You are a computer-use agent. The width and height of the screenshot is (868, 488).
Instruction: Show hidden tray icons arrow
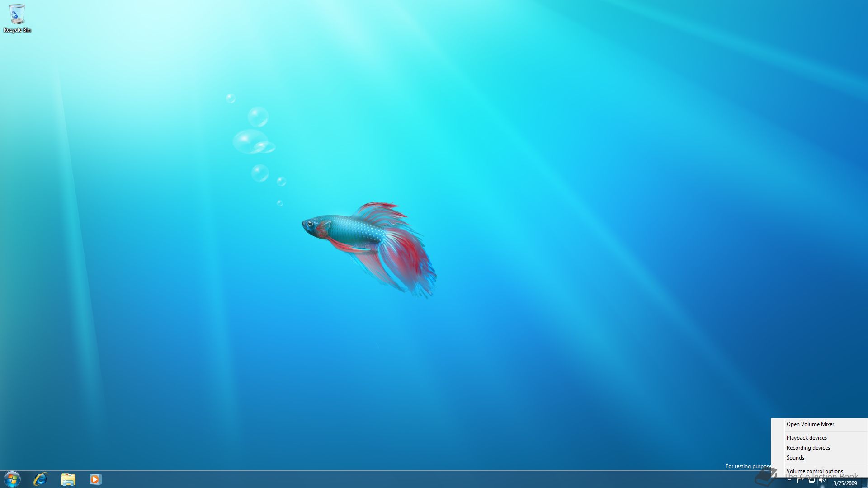click(x=789, y=480)
